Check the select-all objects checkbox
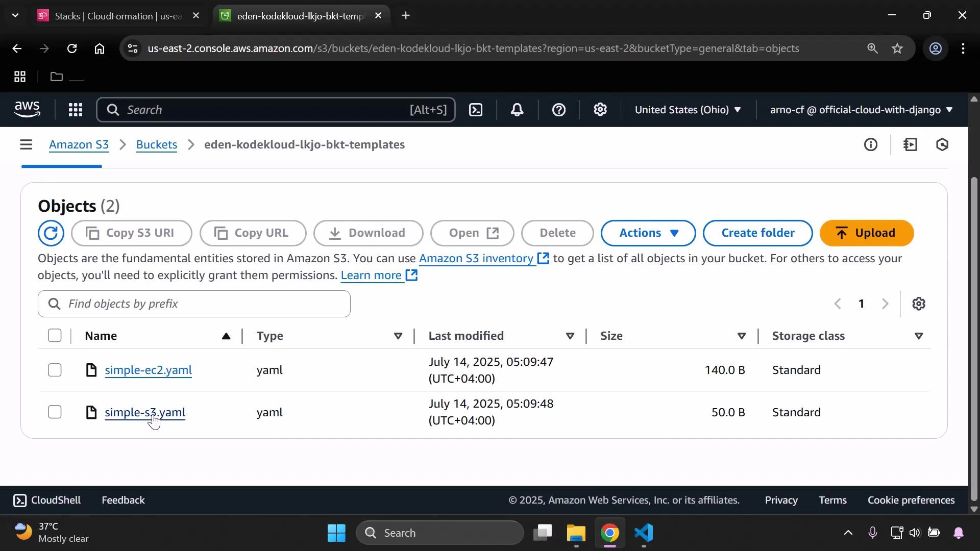Image resolution: width=980 pixels, height=551 pixels. click(x=54, y=335)
